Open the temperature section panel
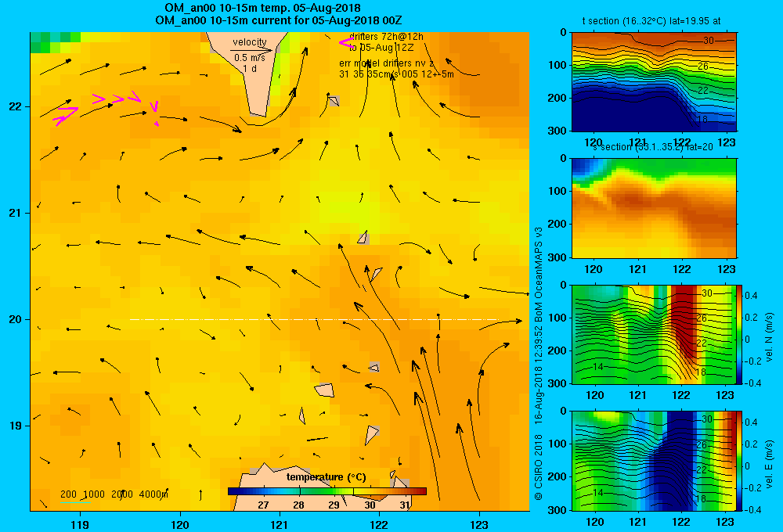The height and width of the screenshot is (532, 783). click(654, 82)
